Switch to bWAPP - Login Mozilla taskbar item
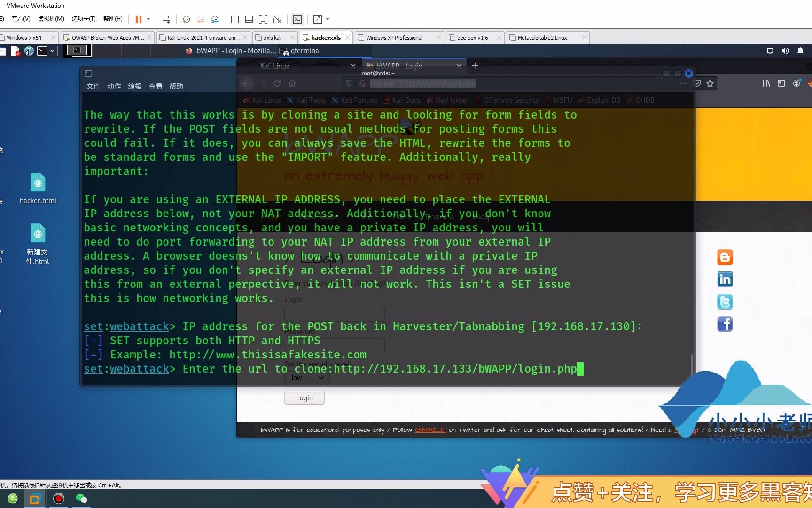This screenshot has height=508, width=812. pyautogui.click(x=230, y=51)
